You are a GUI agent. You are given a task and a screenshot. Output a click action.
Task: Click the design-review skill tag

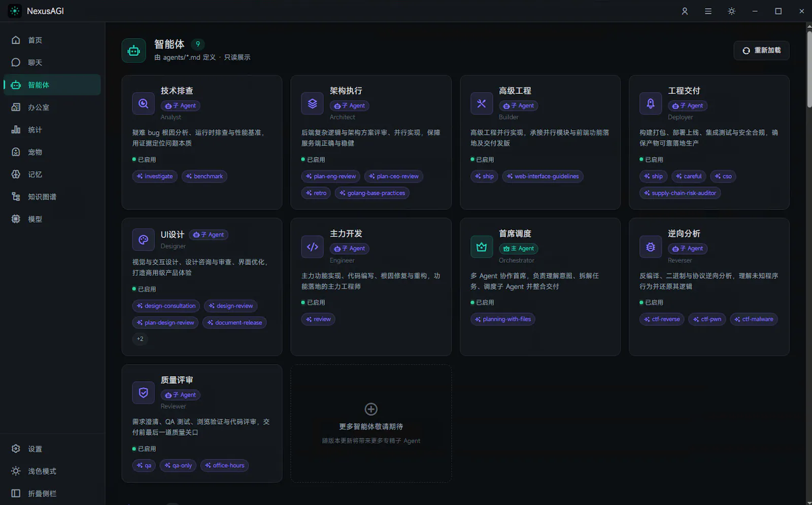[231, 306]
